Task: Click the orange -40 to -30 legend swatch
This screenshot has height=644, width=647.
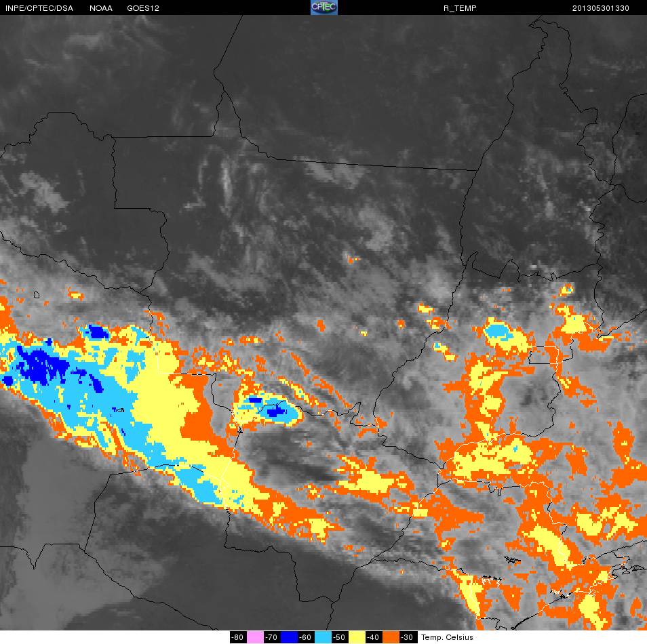Action: pyautogui.click(x=391, y=637)
